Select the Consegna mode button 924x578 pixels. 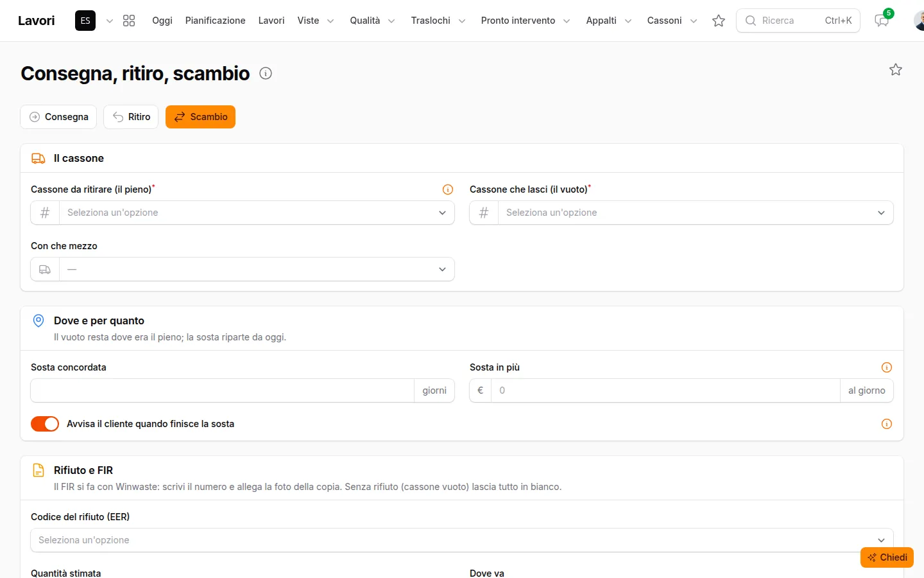59,117
